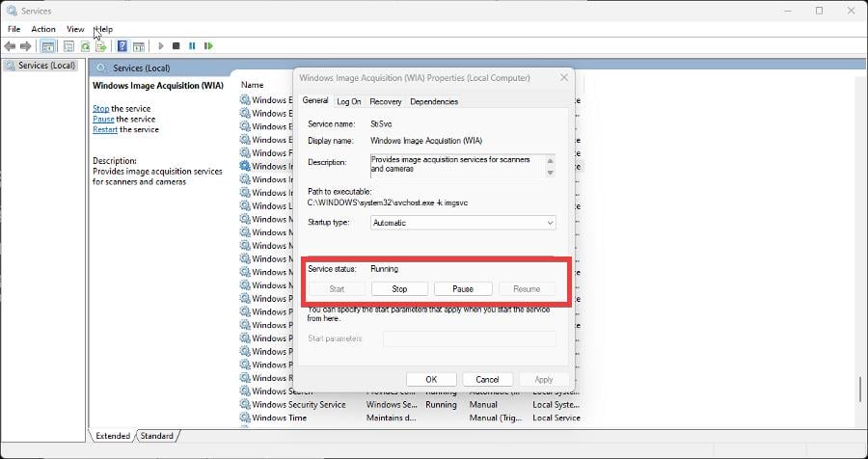
Task: Click the Start Service play icon
Action: pos(160,46)
